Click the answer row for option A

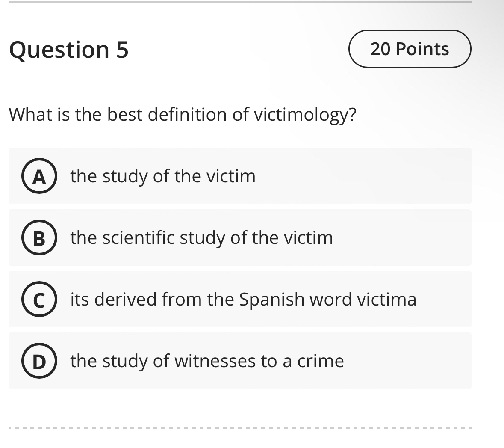pyautogui.click(x=239, y=176)
